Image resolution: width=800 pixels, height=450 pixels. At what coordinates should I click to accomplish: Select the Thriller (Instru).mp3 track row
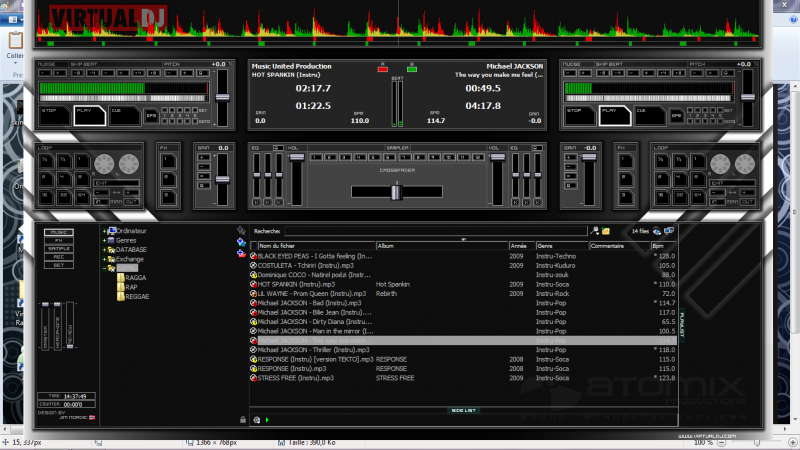click(314, 349)
